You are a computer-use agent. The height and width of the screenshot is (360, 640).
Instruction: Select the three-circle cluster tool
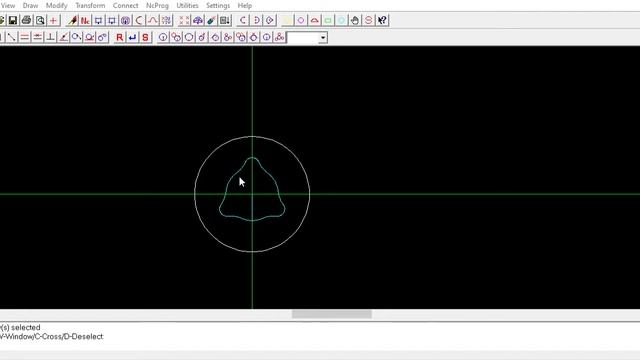click(x=280, y=38)
